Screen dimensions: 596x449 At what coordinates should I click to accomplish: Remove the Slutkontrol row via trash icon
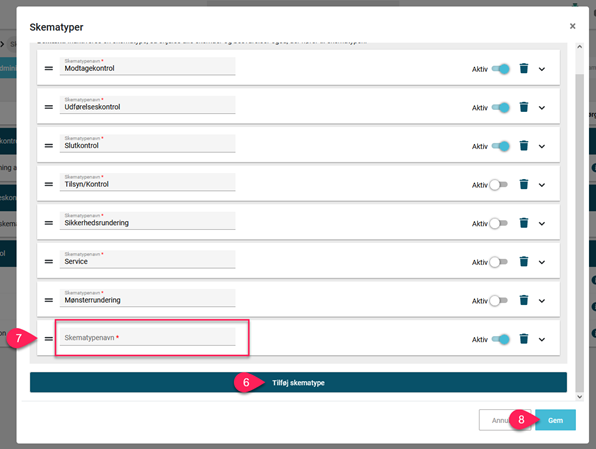tap(524, 146)
